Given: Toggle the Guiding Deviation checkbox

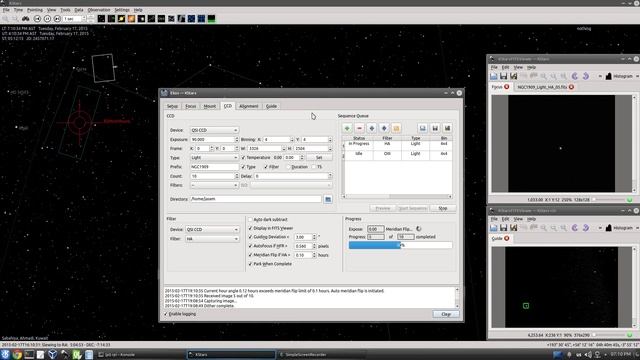Looking at the screenshot, I should click(x=250, y=237).
